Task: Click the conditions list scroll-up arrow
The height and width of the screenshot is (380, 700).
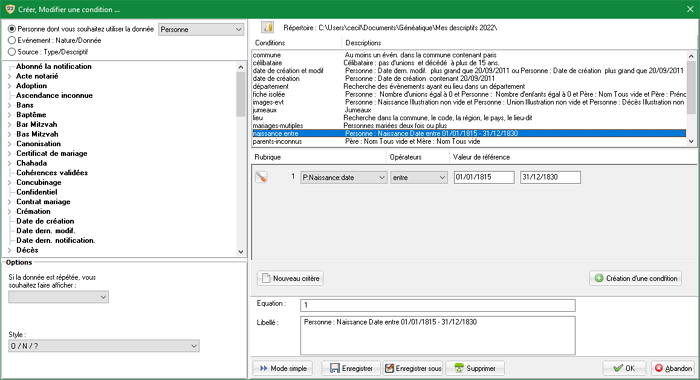Action: [x=691, y=56]
